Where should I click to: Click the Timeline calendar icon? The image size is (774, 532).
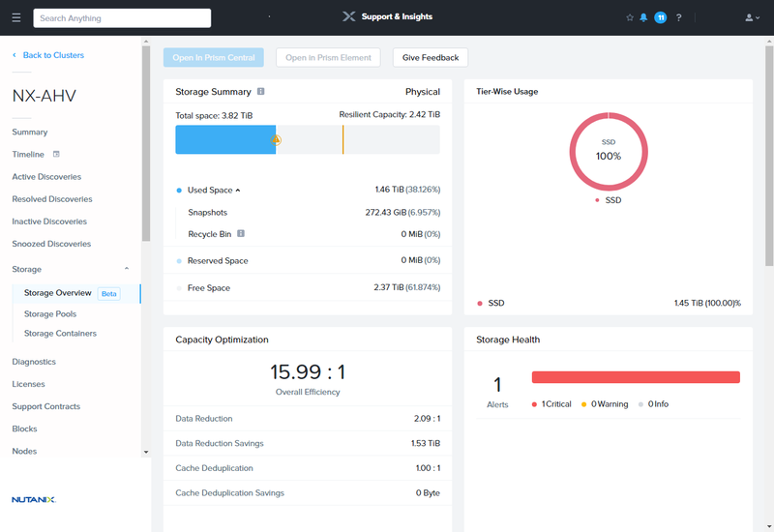(x=56, y=154)
